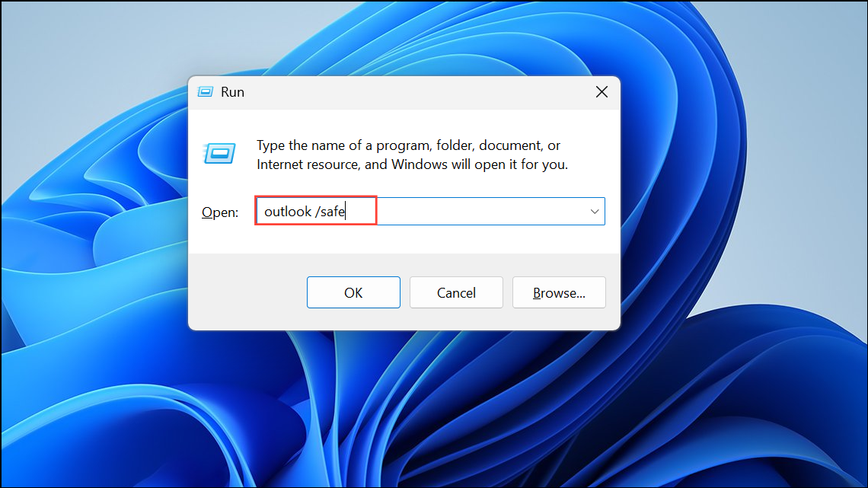Click the "Run" title text
This screenshot has height=488, width=868.
232,92
